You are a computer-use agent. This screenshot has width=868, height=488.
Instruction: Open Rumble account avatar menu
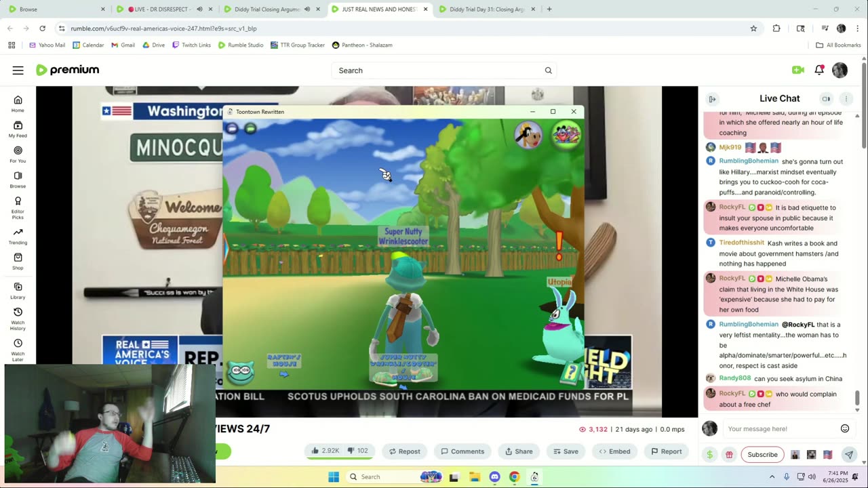click(x=840, y=70)
